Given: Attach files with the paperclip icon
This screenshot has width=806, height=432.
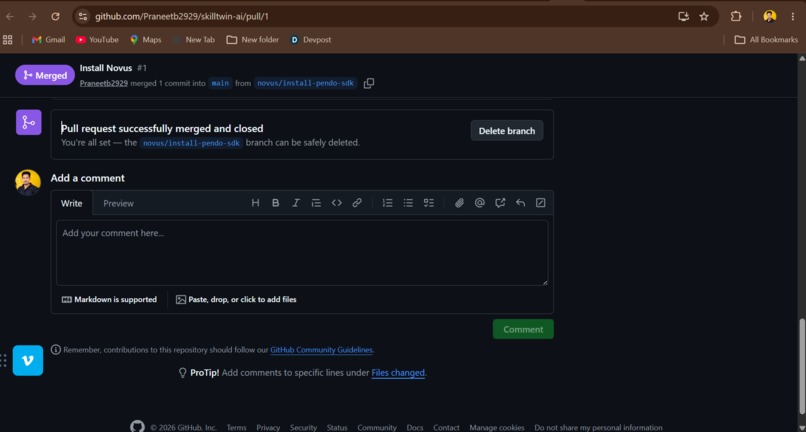Looking at the screenshot, I should (459, 203).
